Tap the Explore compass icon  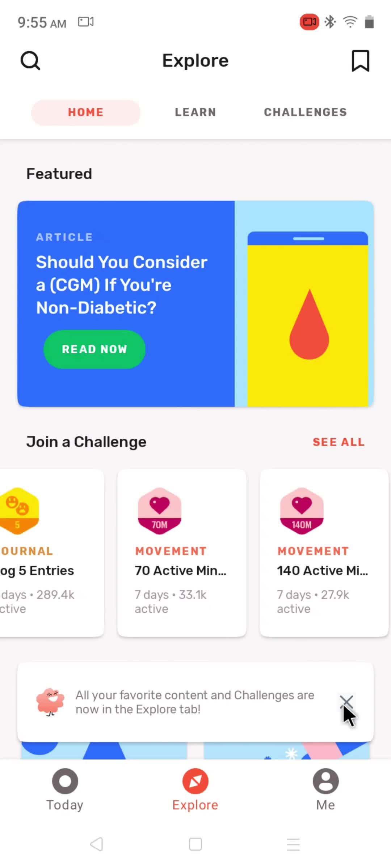(195, 781)
